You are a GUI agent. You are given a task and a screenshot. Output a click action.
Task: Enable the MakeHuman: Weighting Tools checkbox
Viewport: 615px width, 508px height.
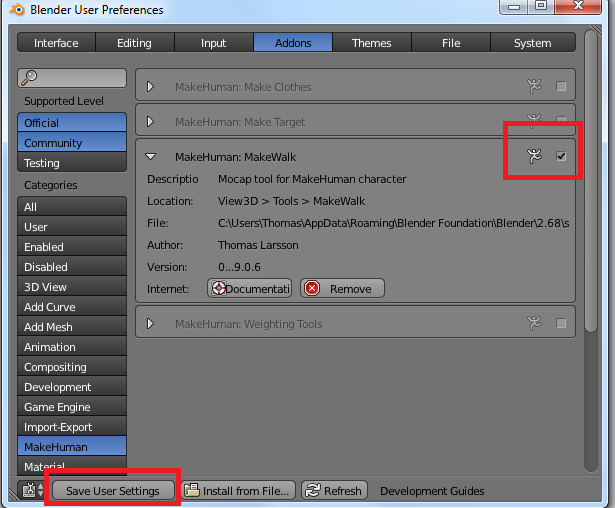(x=561, y=324)
